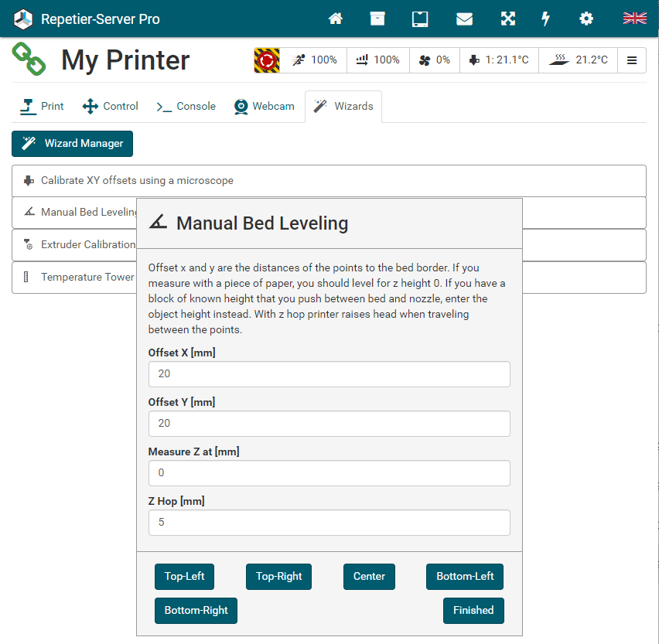Image resolution: width=659 pixels, height=644 pixels.
Task: Click the extruder 1 temperature indicator
Action: 499,60
